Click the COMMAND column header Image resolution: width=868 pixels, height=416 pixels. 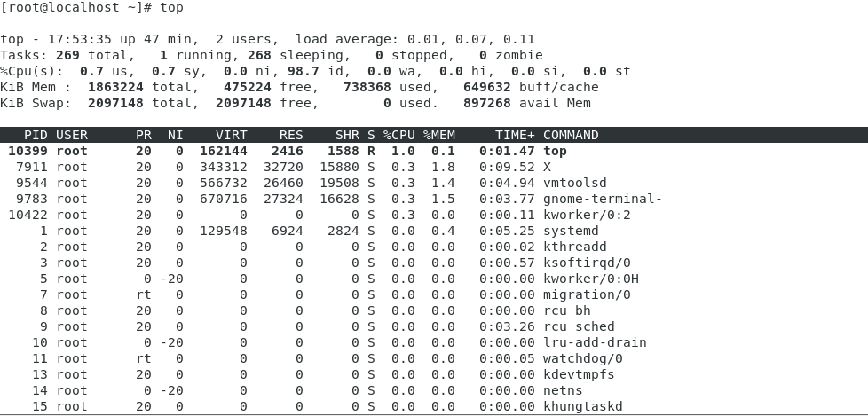(571, 136)
